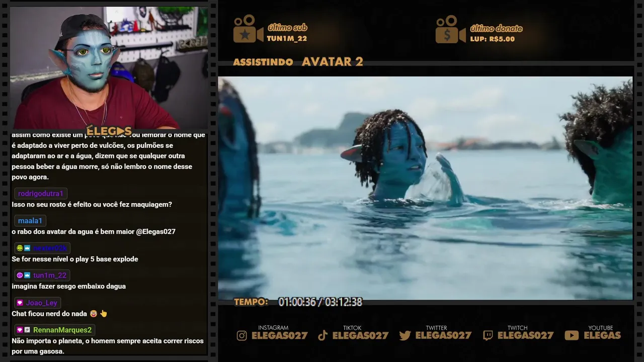This screenshot has width=644, height=362.
Task: Click message 'imagina fazer sesgo embaixo dagua'
Action: (x=69, y=286)
